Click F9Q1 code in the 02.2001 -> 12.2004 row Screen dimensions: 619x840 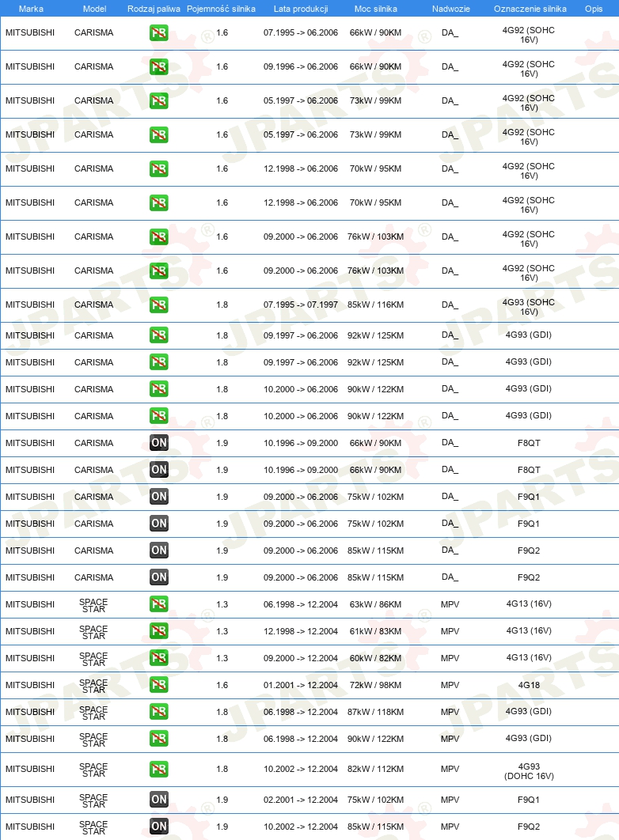[x=529, y=800]
